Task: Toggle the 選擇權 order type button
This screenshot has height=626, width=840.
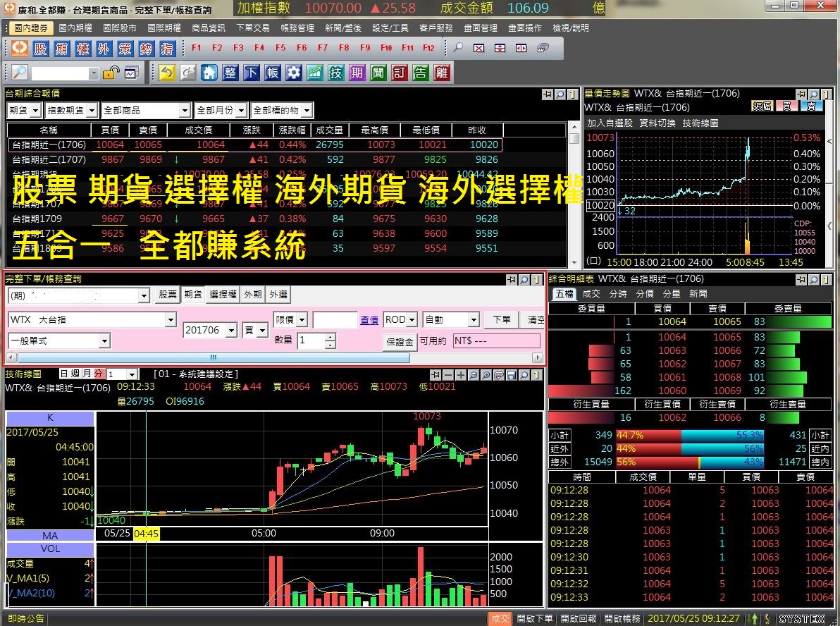Action: pos(223,294)
